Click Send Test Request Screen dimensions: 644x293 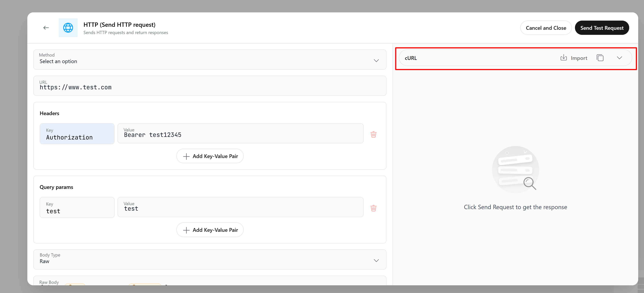coord(602,28)
